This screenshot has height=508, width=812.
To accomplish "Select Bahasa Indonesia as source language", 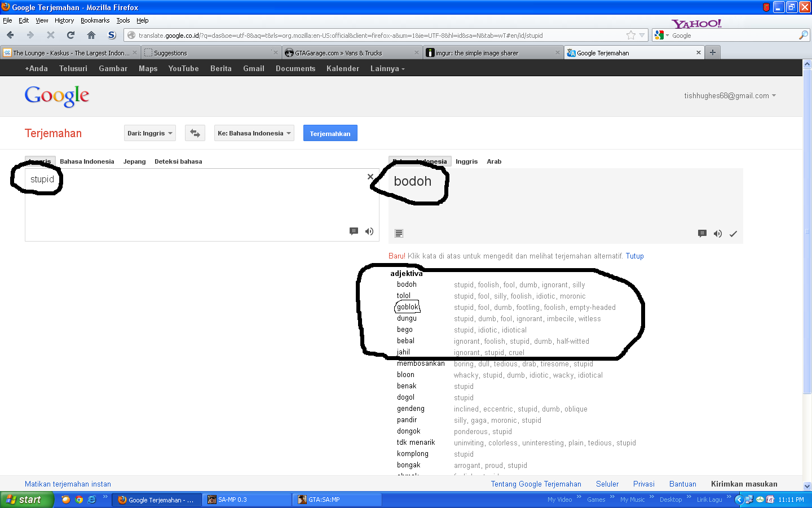I will (87, 161).
